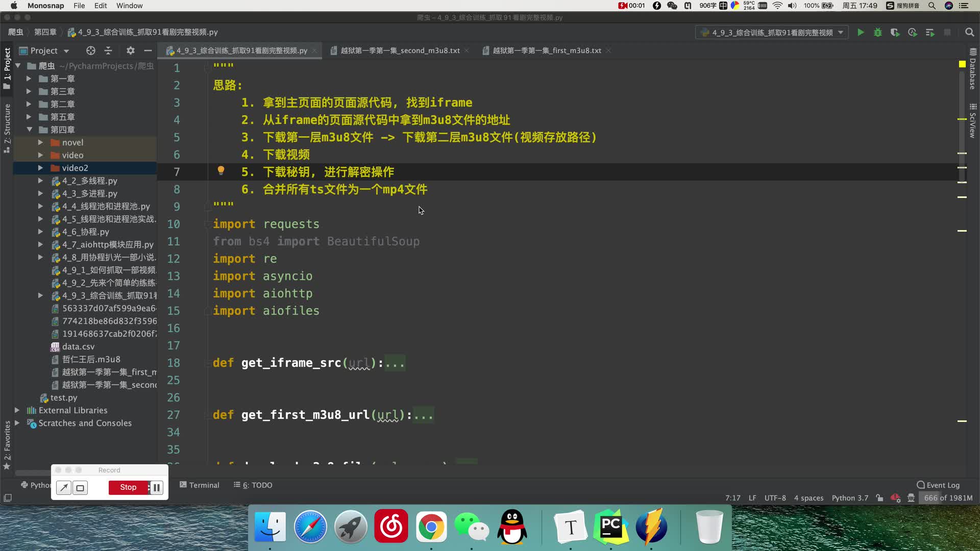Open the Window menu
Viewport: 980px width, 551px height.
129,6
